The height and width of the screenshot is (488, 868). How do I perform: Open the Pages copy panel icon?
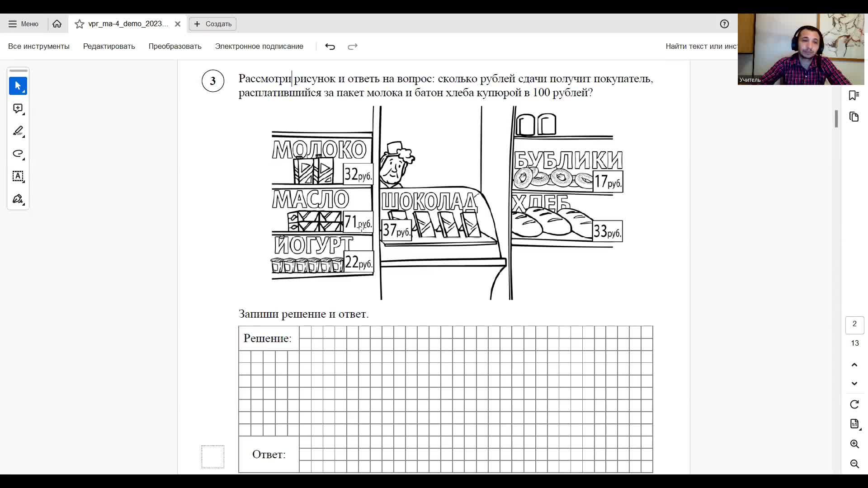[854, 117]
